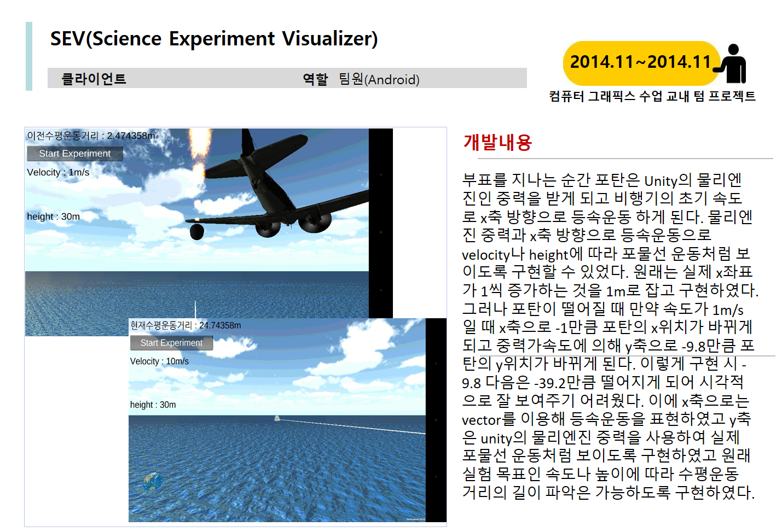
Task: Click the height : 30m label in lower screenshot
Action: tap(153, 405)
